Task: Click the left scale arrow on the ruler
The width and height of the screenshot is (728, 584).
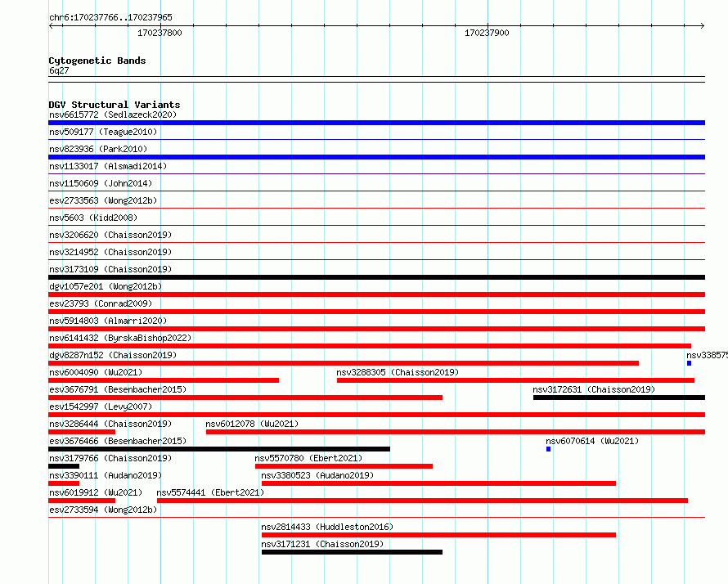Action: [x=51, y=26]
